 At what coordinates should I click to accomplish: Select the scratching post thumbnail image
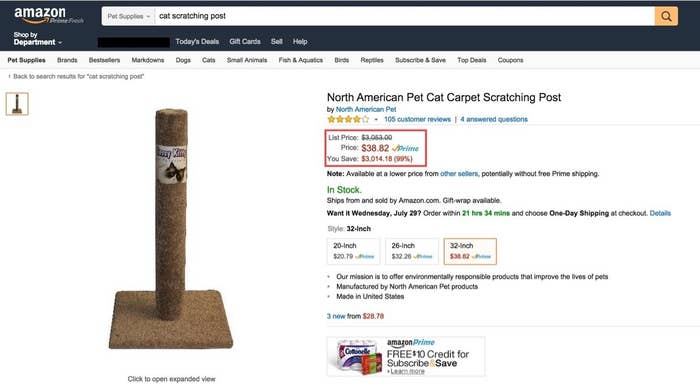click(17, 104)
